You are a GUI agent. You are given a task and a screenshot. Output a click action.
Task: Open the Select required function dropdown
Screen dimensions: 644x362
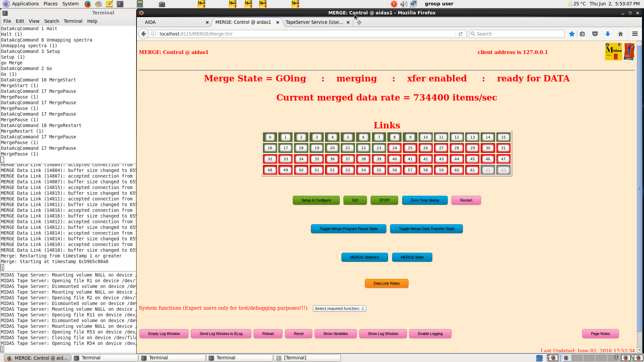click(339, 308)
